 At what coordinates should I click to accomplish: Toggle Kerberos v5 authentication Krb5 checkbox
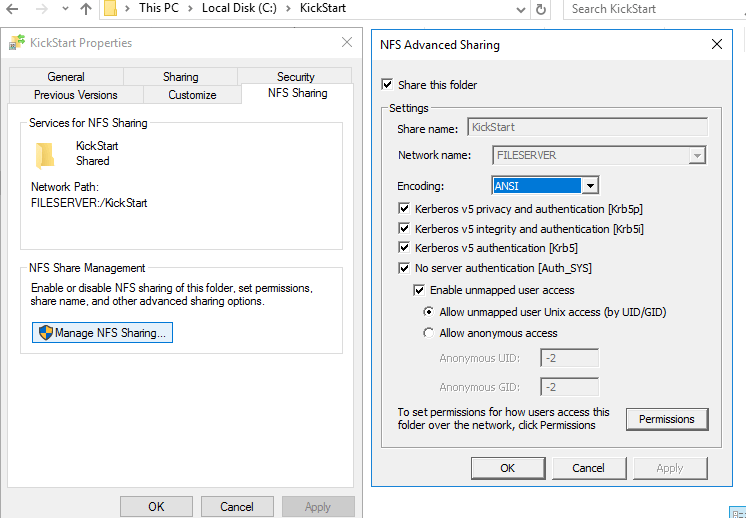[x=404, y=247]
